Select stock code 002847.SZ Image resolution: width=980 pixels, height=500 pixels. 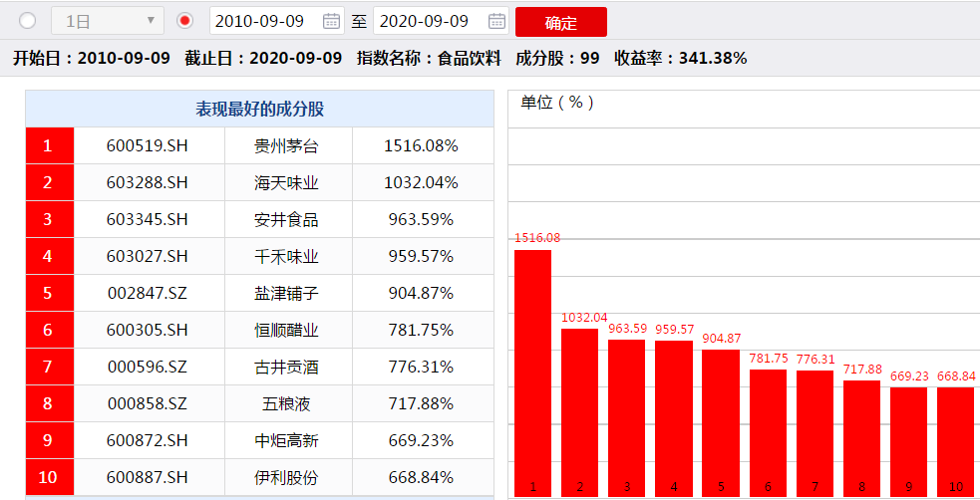click(x=147, y=293)
